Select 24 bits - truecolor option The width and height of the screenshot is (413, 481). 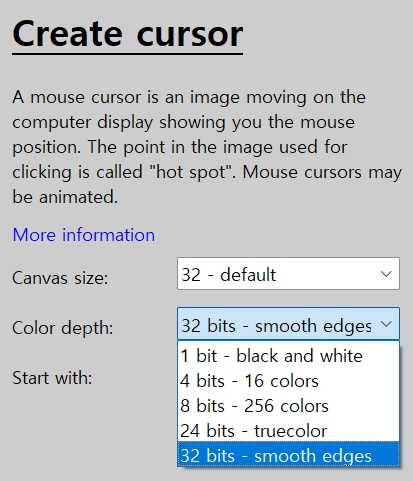(288, 430)
